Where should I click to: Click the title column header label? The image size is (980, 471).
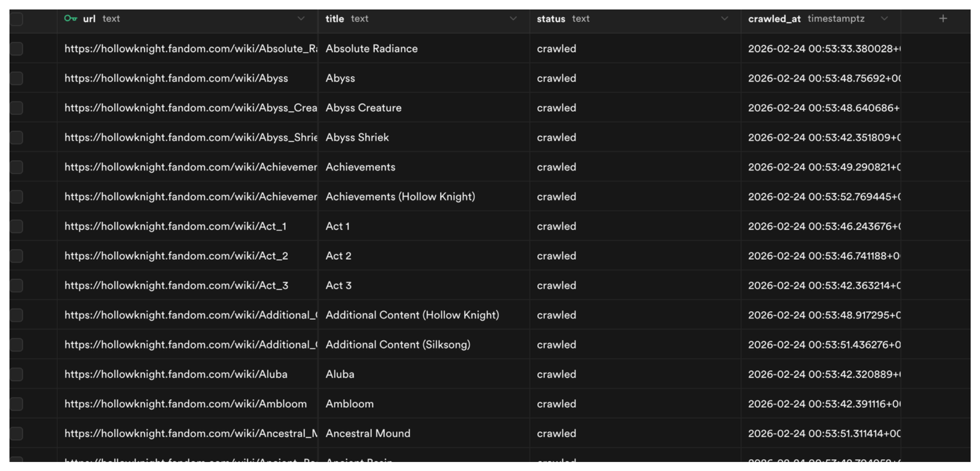tap(335, 18)
